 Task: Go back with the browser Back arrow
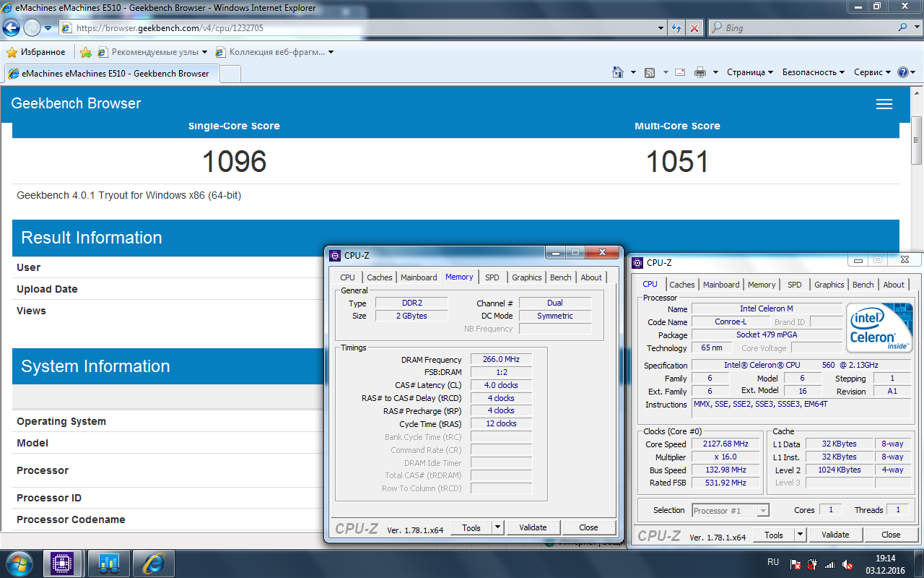point(12,28)
